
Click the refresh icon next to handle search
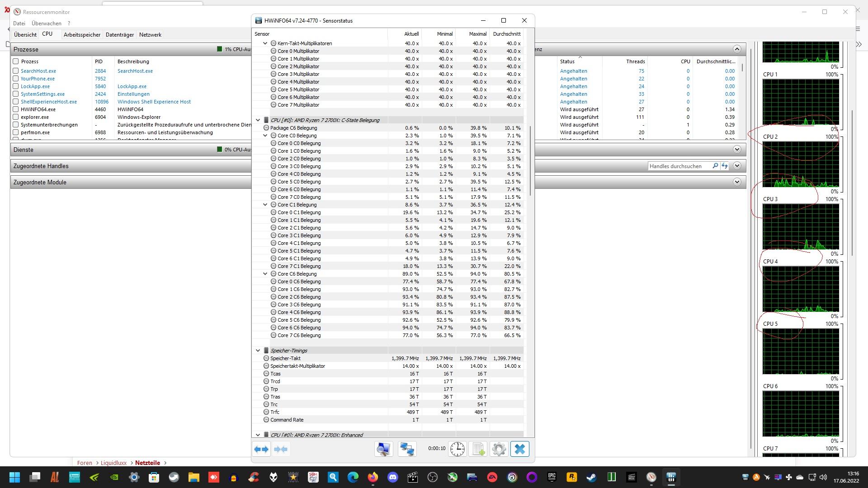tap(725, 166)
